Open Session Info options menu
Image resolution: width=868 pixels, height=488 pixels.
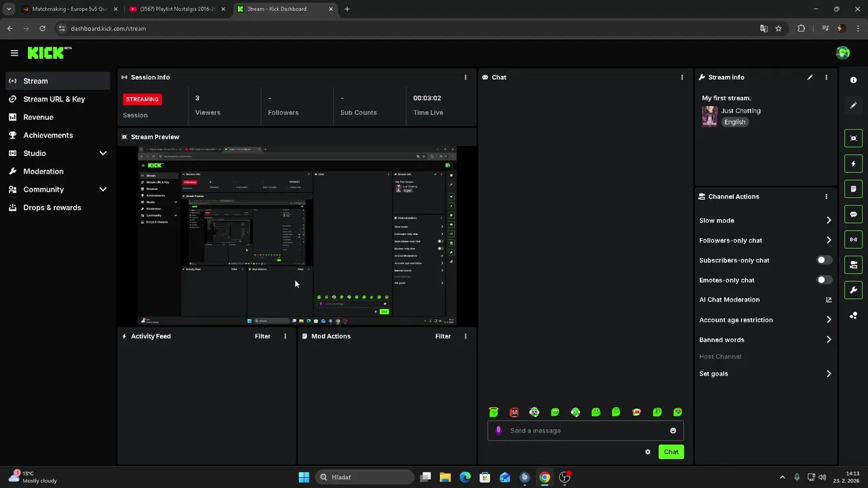click(x=465, y=77)
